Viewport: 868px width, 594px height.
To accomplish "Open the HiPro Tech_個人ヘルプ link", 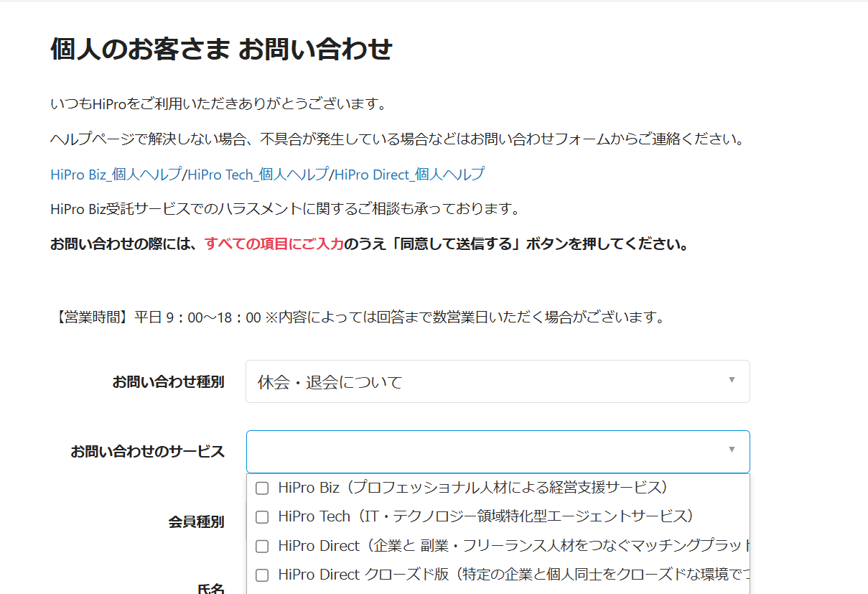I will (x=257, y=174).
